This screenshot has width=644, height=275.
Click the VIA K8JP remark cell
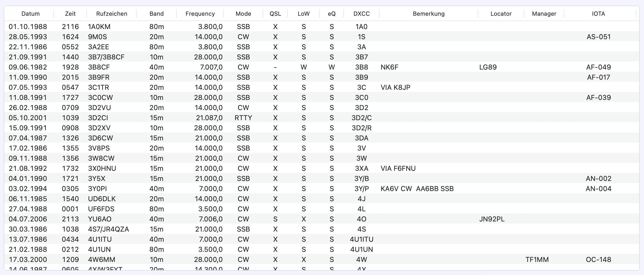coord(395,87)
